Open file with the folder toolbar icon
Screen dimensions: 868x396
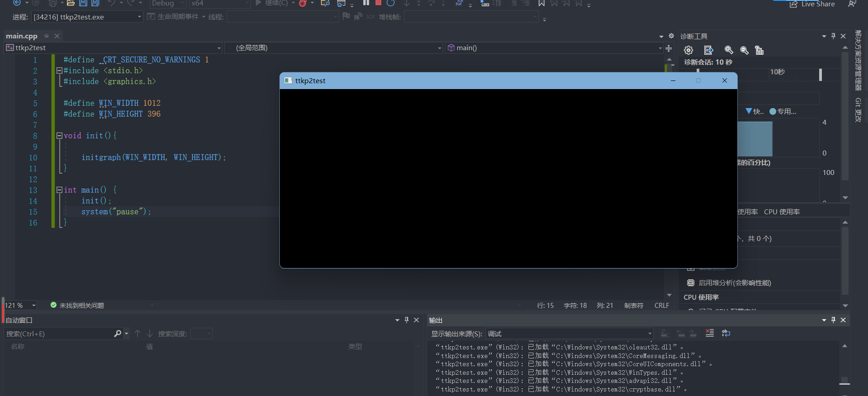(x=71, y=3)
